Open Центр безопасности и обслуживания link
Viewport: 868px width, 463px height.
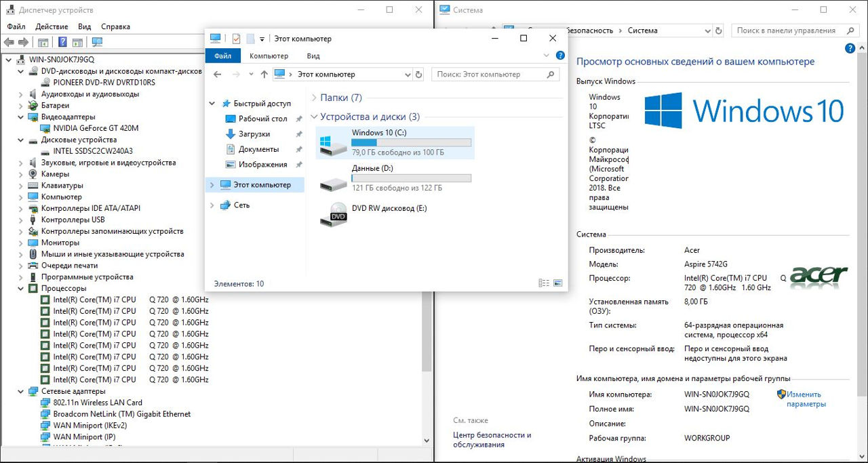(x=492, y=440)
